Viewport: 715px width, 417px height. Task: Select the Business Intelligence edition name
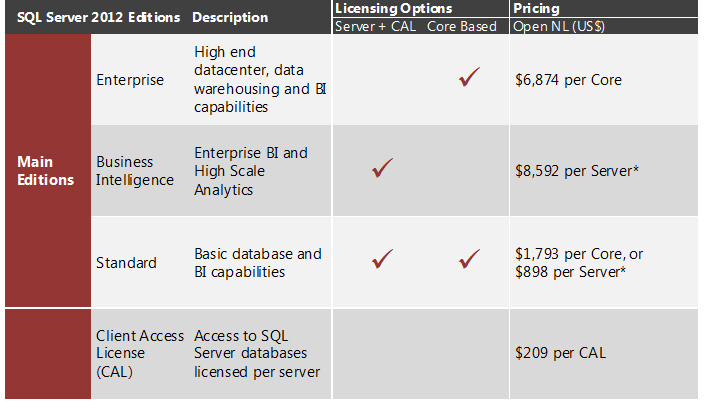[135, 170]
